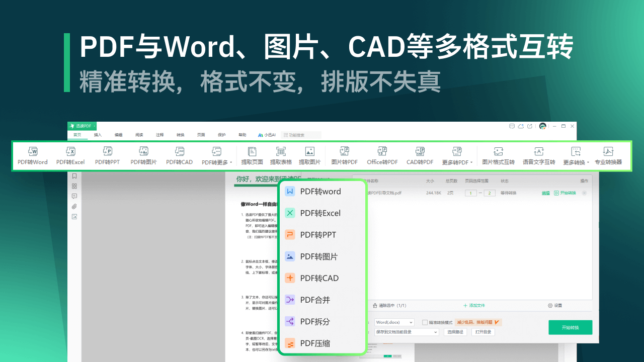Enable 精准转换模式 checkbox

[425, 322]
